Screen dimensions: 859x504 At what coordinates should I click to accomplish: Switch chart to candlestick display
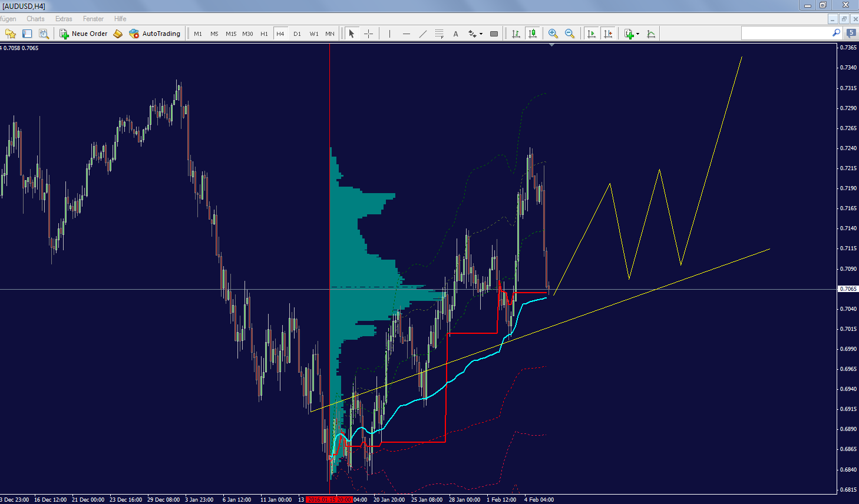click(x=533, y=34)
